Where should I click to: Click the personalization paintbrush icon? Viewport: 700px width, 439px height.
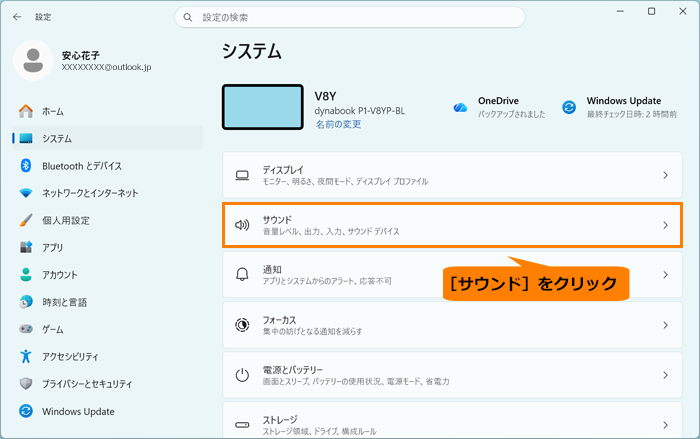[26, 220]
